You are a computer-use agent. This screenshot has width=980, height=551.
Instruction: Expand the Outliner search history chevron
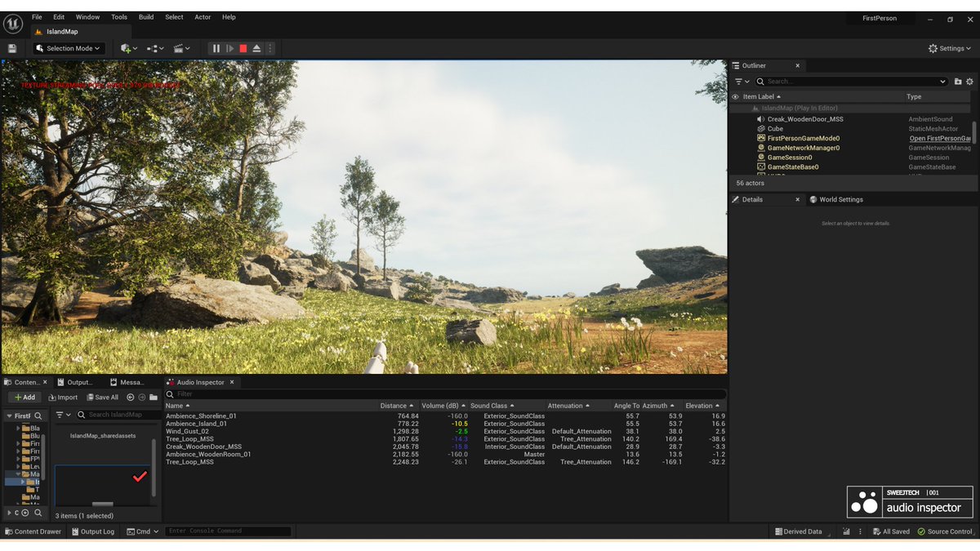pyautogui.click(x=943, y=82)
